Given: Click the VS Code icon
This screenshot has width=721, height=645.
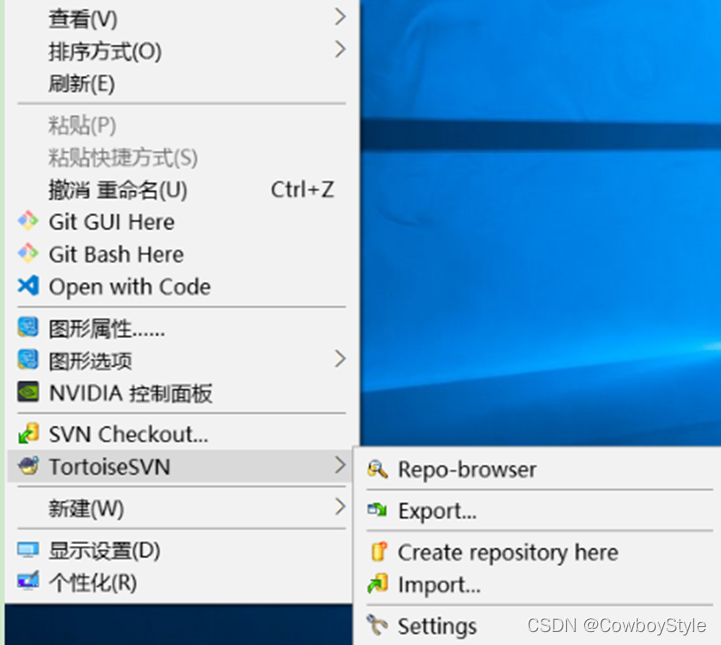Looking at the screenshot, I should tap(28, 287).
